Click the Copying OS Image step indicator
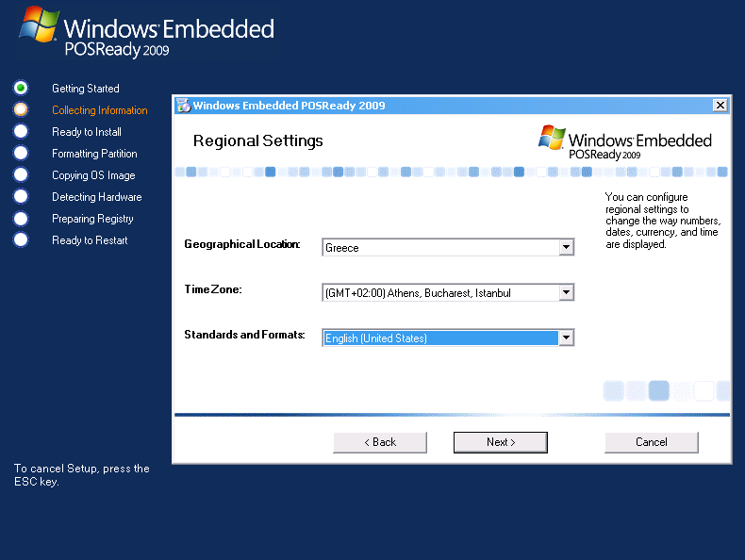Screen dimensions: 745x560 tap(21, 174)
